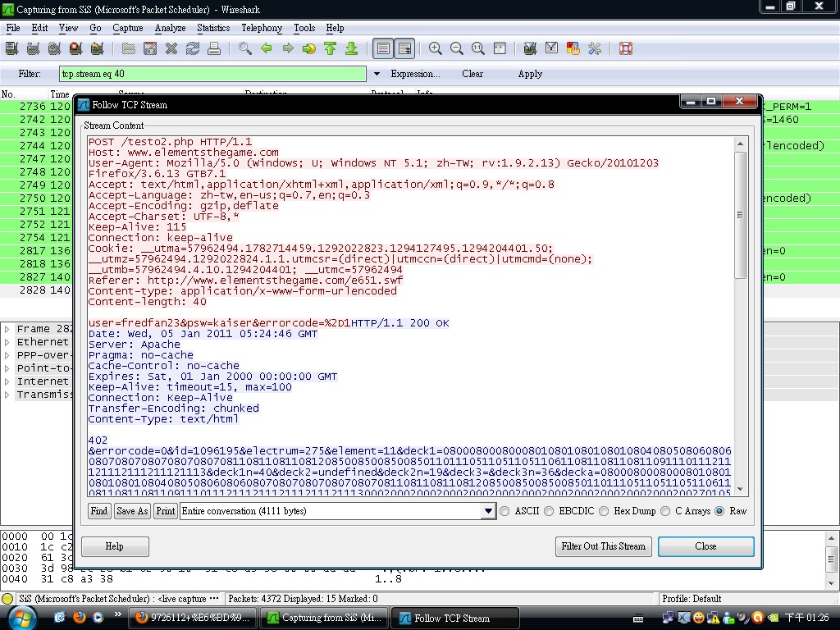The width and height of the screenshot is (840, 630).
Task: Click the save capture file icon
Action: 150,48
